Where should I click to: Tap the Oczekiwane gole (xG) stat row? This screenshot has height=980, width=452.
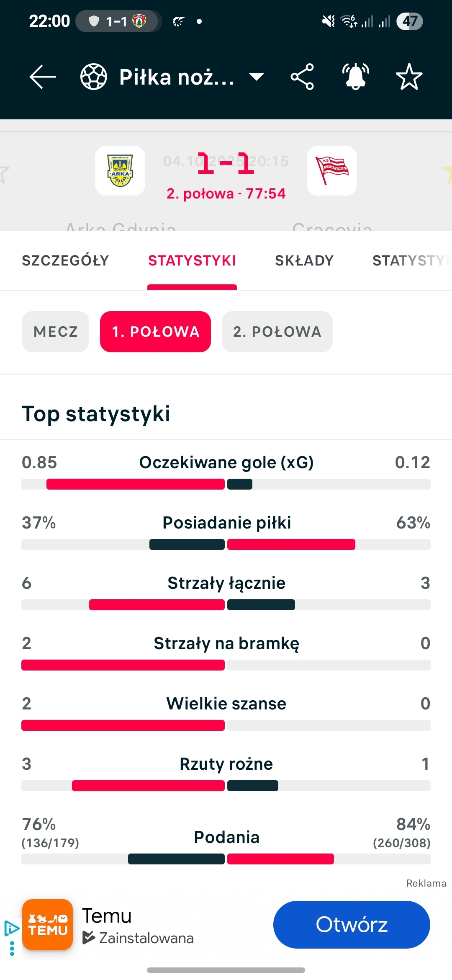pyautogui.click(x=226, y=463)
